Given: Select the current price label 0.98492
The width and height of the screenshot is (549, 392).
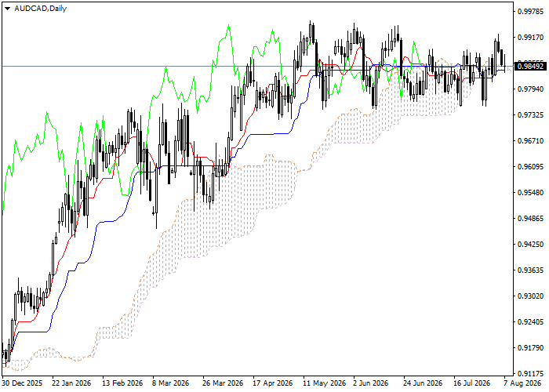Looking at the screenshot, I should click(531, 66).
